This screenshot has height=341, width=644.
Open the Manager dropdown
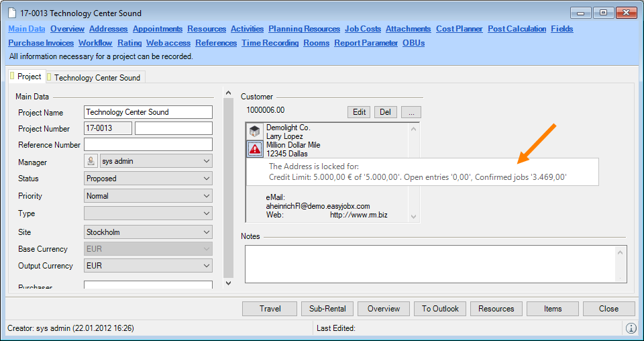(207, 161)
